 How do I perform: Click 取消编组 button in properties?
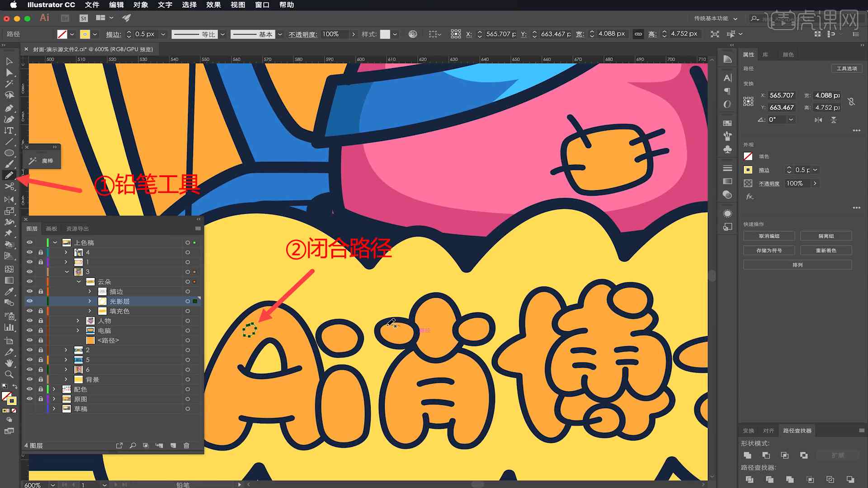[769, 236]
